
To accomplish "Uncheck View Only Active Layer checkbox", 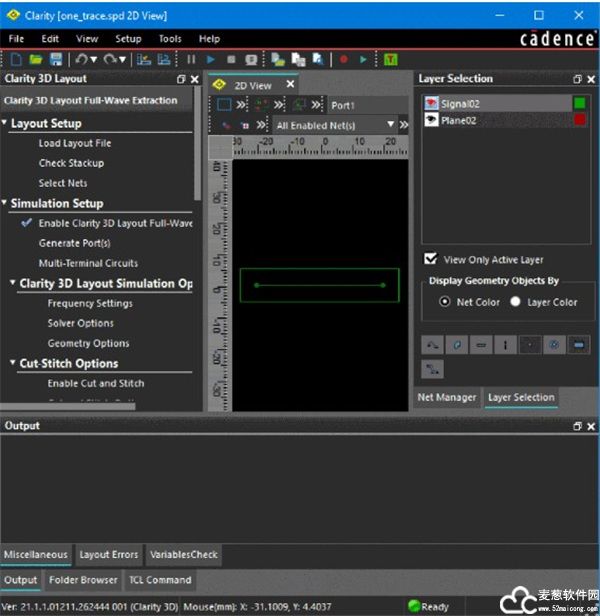I will click(431, 259).
